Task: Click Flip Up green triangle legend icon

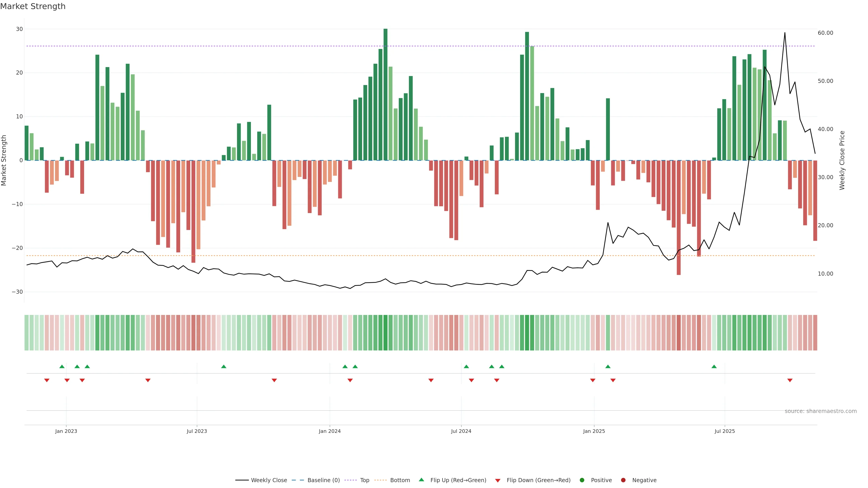Action: click(x=421, y=480)
